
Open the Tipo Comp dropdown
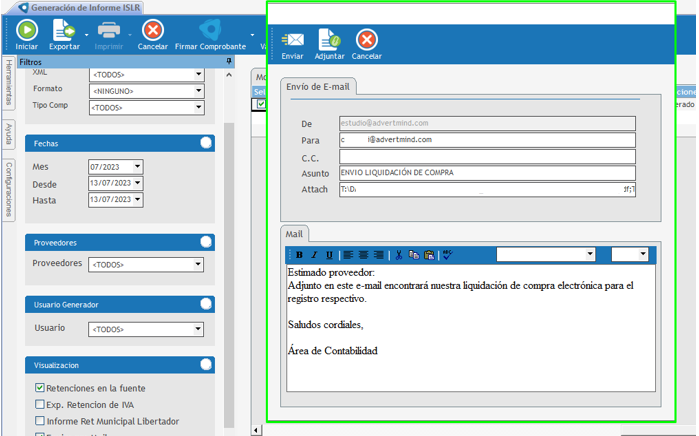[x=199, y=107]
